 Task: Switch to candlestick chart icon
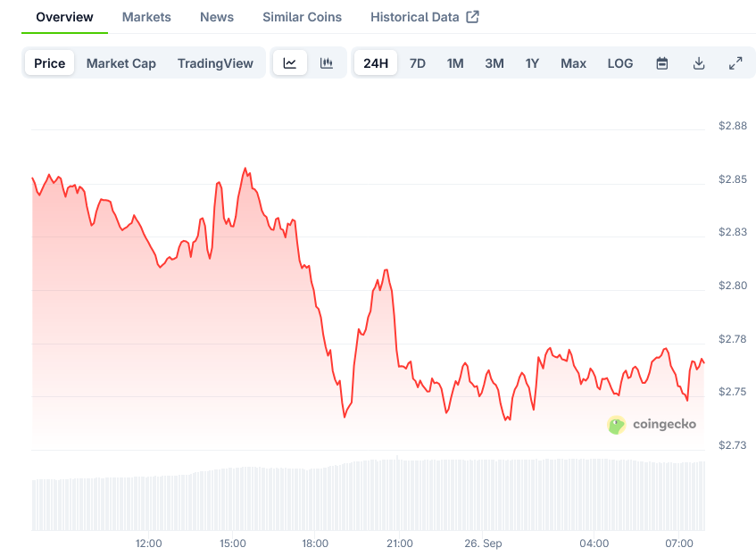(x=327, y=63)
